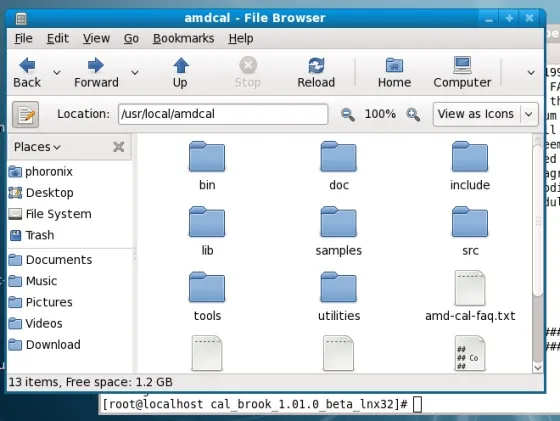Select the samples folder icon
Image resolution: width=560 pixels, height=421 pixels.
pyautogui.click(x=338, y=222)
